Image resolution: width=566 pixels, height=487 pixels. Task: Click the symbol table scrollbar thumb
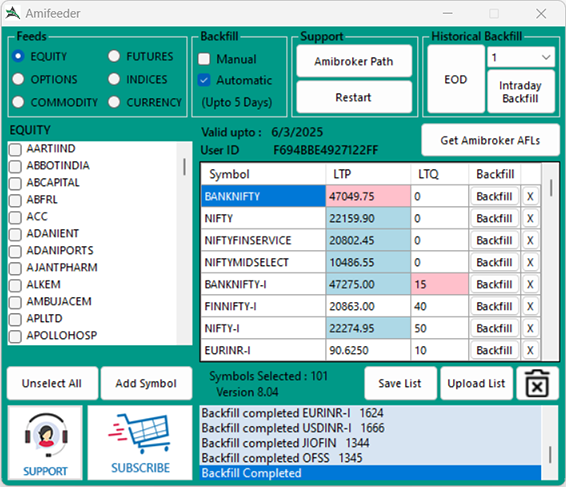(551, 188)
